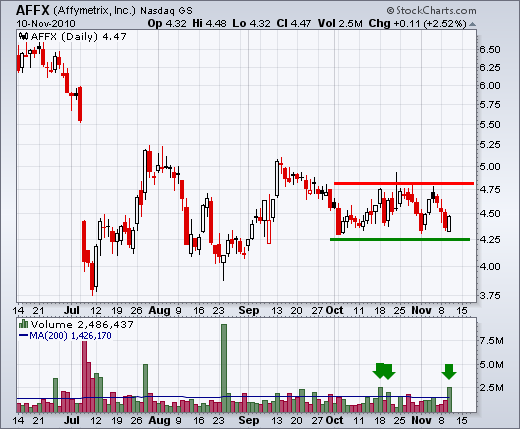This screenshot has height=429, width=520.
Task: Click the Oct label under the volume panel
Action: (x=334, y=420)
